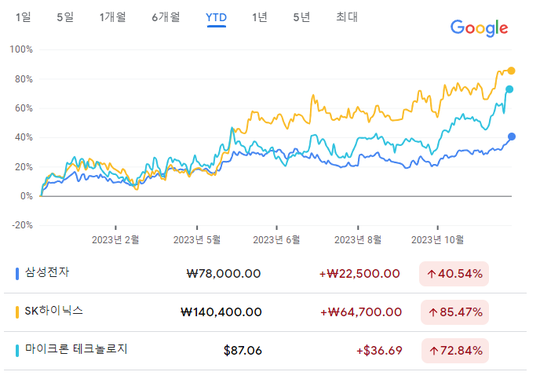The width and height of the screenshot is (540, 379).
Task: Click the orange SK하이닉스 color marker
Action: click(x=17, y=312)
